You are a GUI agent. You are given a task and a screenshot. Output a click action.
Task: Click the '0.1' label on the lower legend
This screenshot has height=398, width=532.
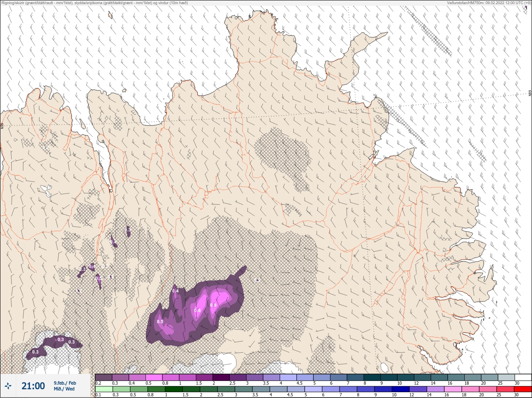pos(98,395)
